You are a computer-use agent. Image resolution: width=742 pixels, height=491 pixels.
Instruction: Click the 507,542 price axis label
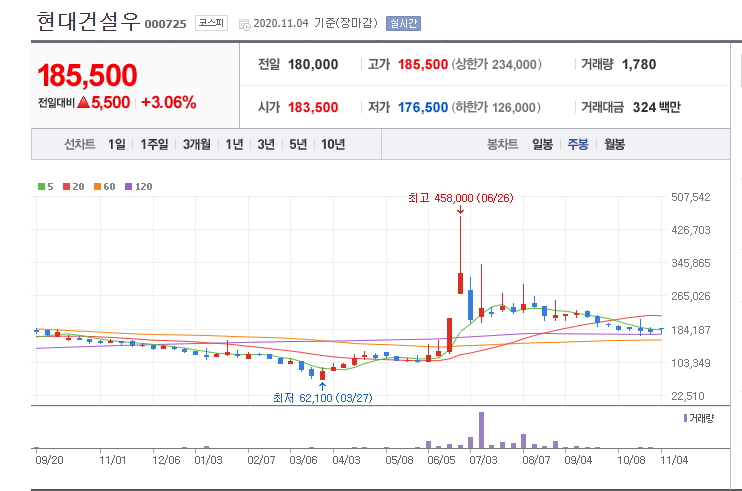tap(691, 197)
